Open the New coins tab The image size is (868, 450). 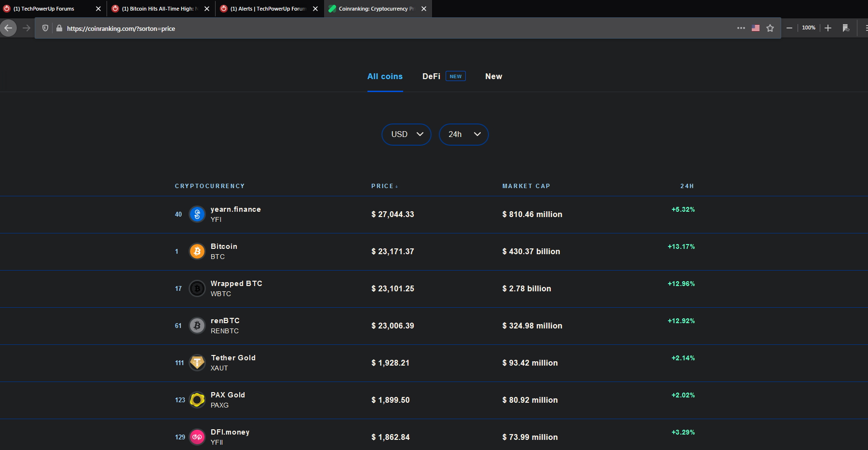(x=494, y=76)
